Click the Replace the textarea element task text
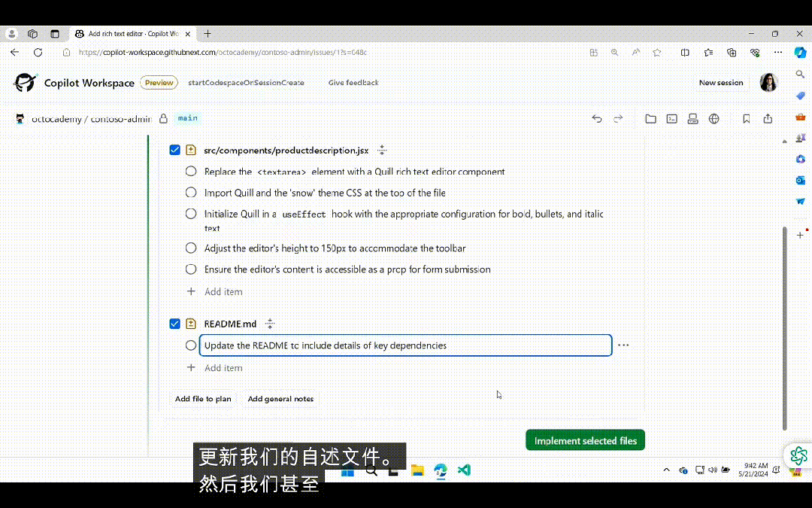Screen dimensions: 812x508 pyautogui.click(x=355, y=172)
